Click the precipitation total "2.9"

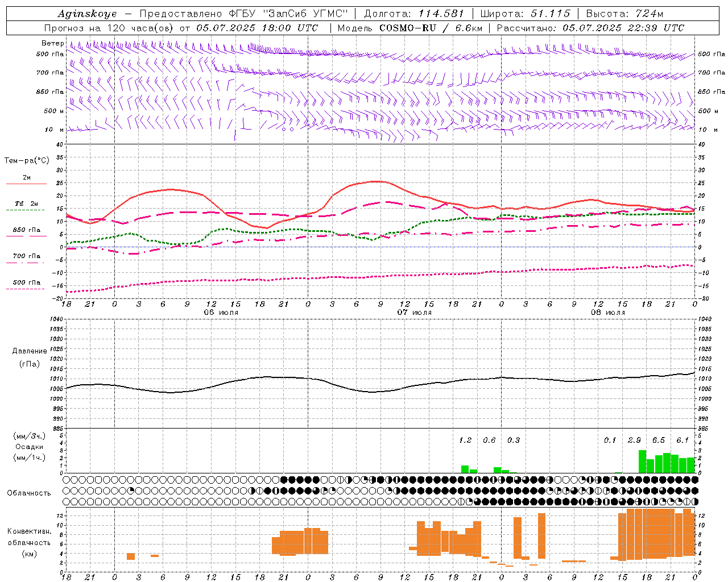click(x=634, y=440)
